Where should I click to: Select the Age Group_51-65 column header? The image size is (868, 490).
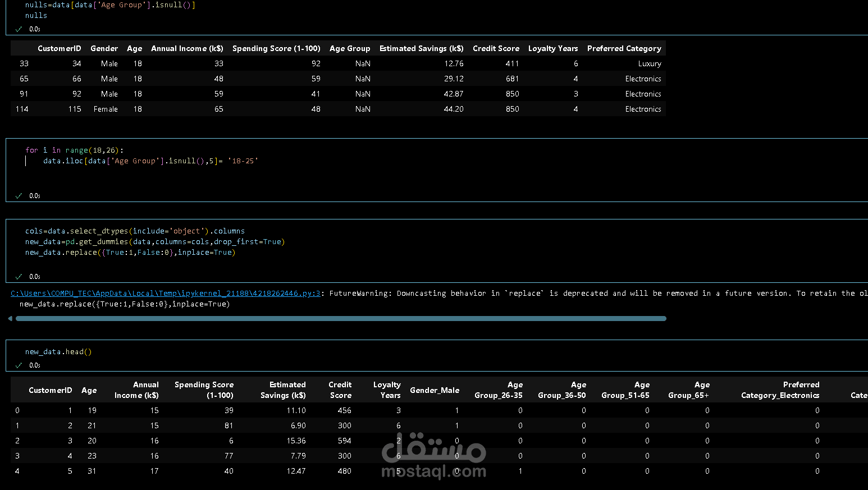point(625,390)
